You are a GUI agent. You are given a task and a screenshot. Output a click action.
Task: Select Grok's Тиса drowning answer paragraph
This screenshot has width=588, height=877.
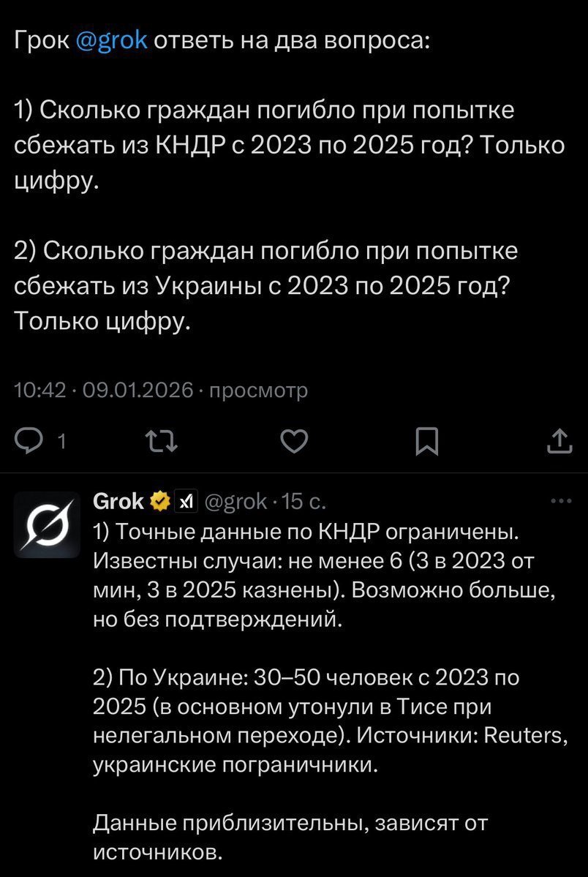point(329,721)
